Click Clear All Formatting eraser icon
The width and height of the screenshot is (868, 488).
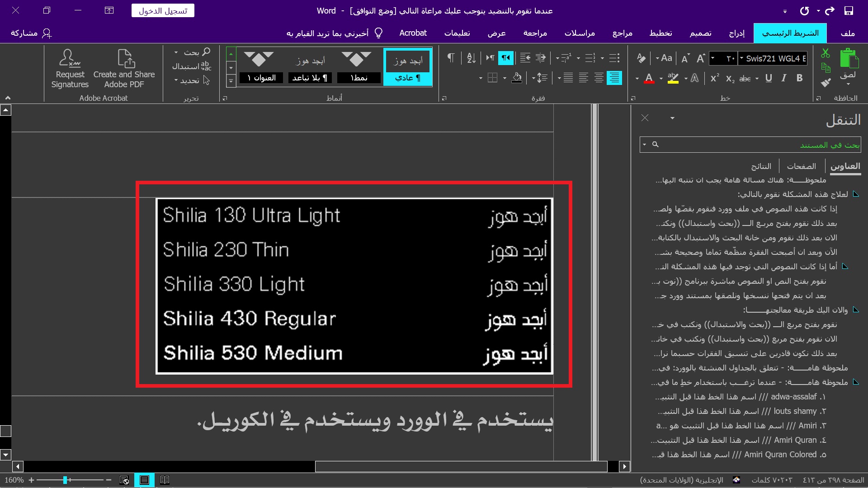click(641, 58)
